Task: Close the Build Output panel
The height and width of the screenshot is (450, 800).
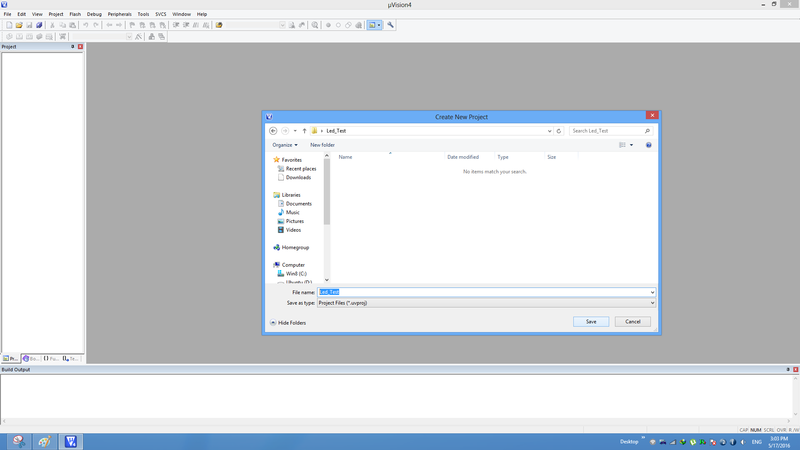Action: coord(795,369)
